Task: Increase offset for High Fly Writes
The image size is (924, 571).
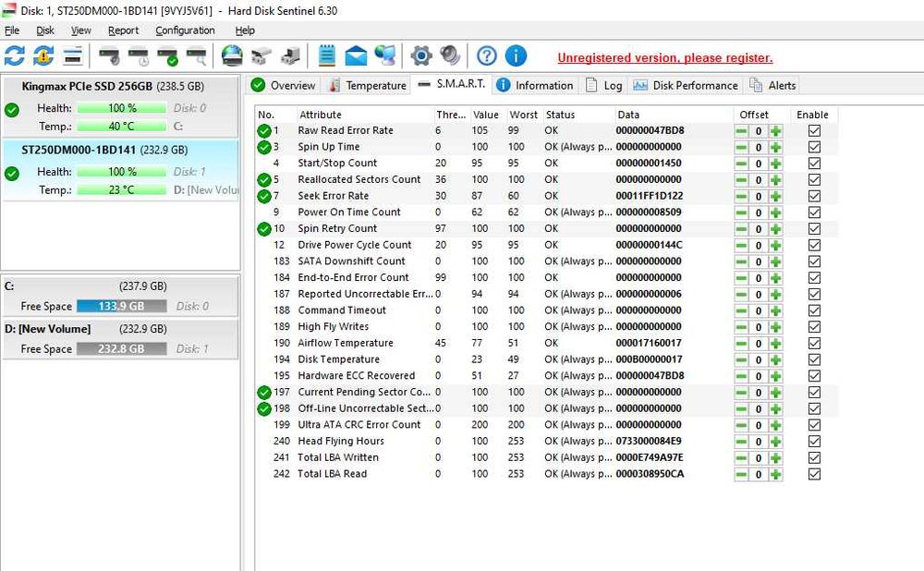Action: pos(775,327)
